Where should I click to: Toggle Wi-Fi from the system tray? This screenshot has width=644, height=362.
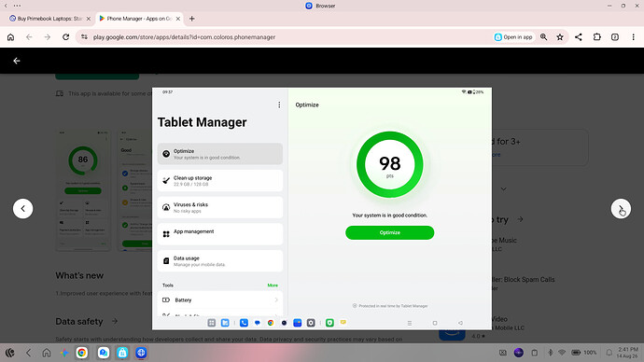coord(562,353)
